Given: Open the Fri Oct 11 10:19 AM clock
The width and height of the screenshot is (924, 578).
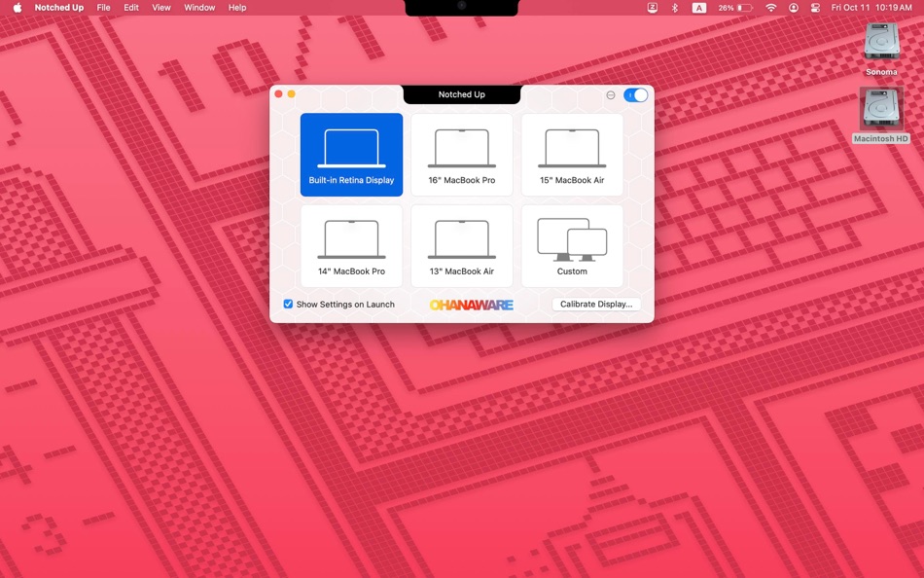Looking at the screenshot, I should 871,8.
